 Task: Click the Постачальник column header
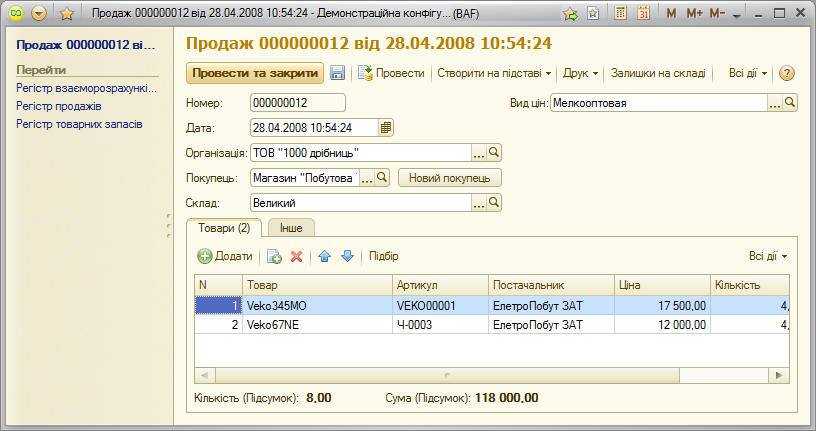(551, 285)
